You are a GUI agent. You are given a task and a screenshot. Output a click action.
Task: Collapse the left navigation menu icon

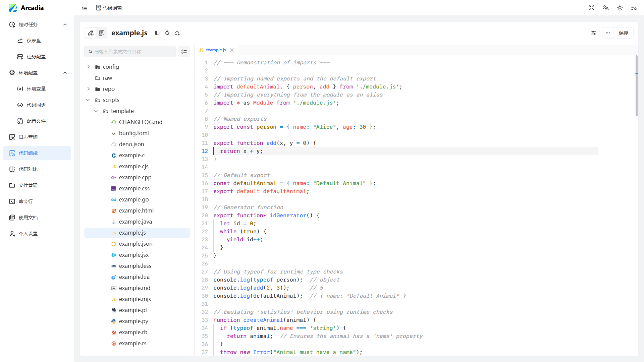click(84, 8)
